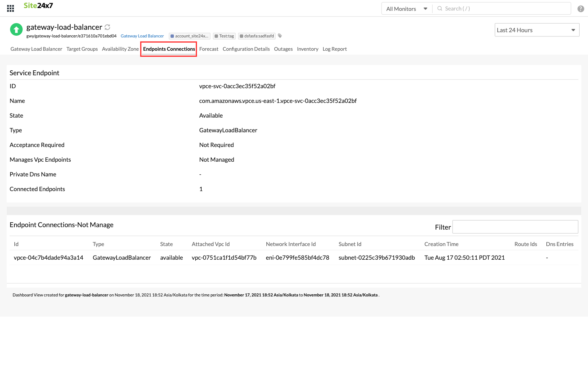Click the Creation Time column header

point(441,244)
